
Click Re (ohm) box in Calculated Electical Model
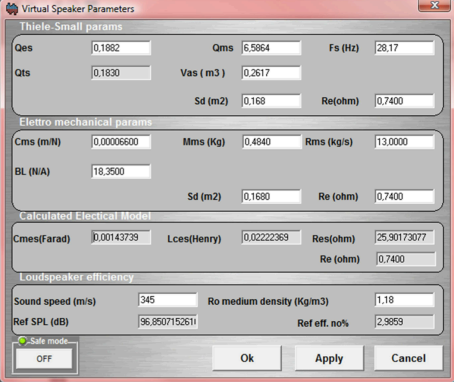pyautogui.click(x=406, y=259)
